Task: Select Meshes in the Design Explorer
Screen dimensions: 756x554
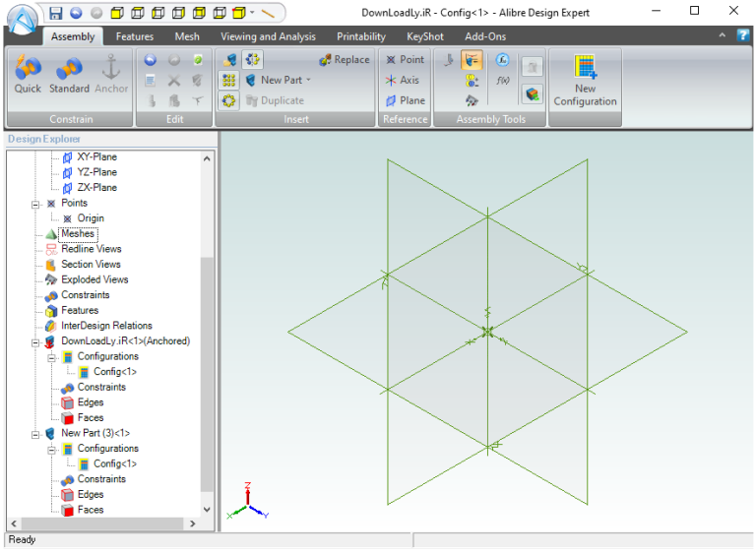Action: click(78, 234)
